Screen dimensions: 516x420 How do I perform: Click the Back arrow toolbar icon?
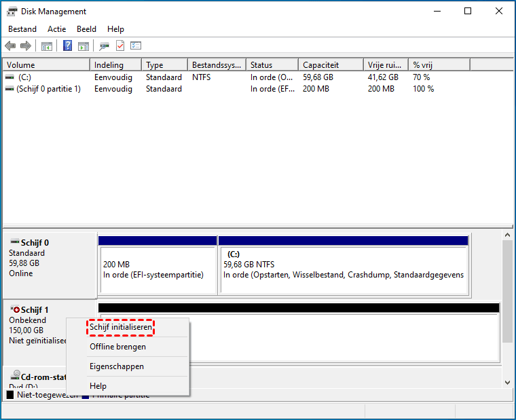click(x=10, y=46)
